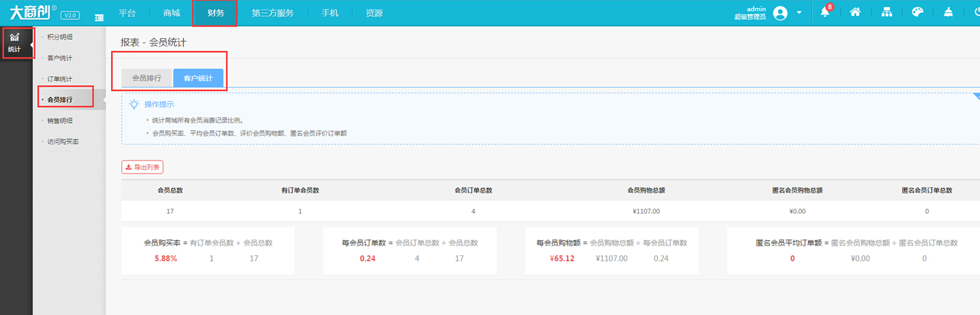Click the 报表 - 会员统计 page title

point(154,43)
